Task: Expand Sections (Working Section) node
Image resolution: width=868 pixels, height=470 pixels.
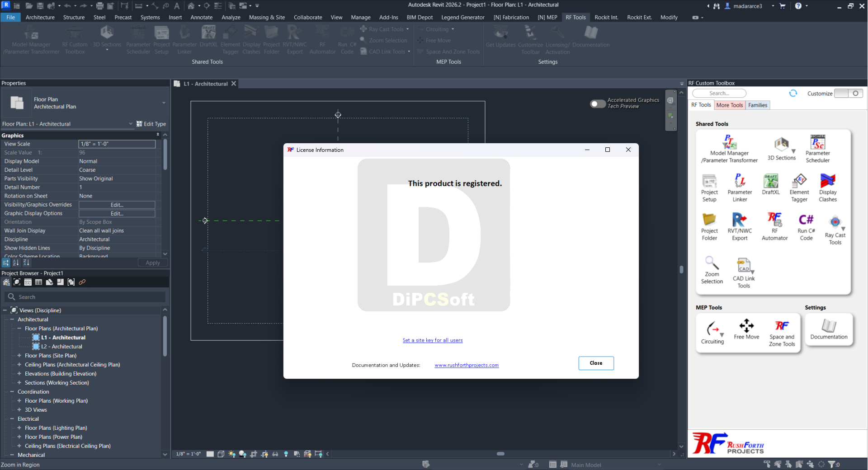Action: [x=19, y=383]
